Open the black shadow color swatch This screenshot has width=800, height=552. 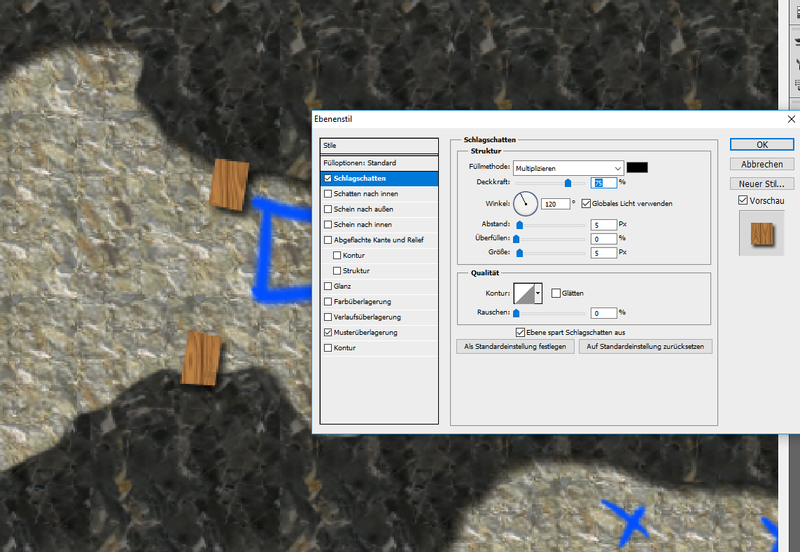coord(637,167)
